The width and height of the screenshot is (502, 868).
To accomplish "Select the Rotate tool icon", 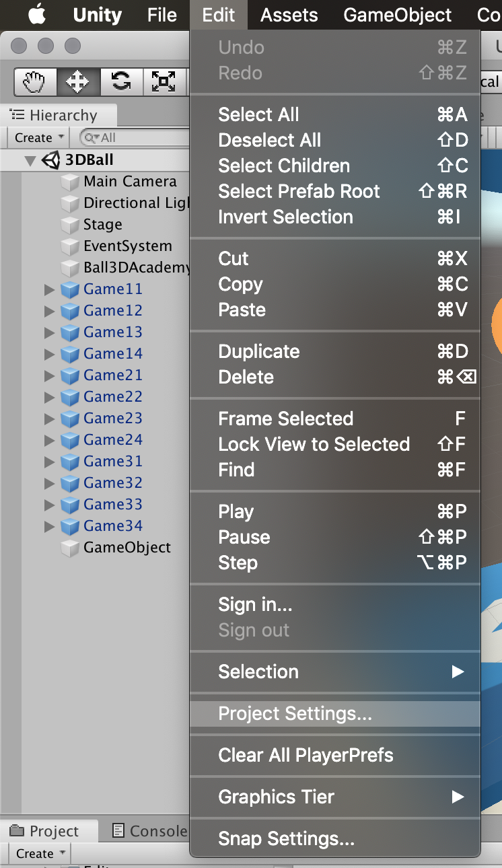I will 120,82.
